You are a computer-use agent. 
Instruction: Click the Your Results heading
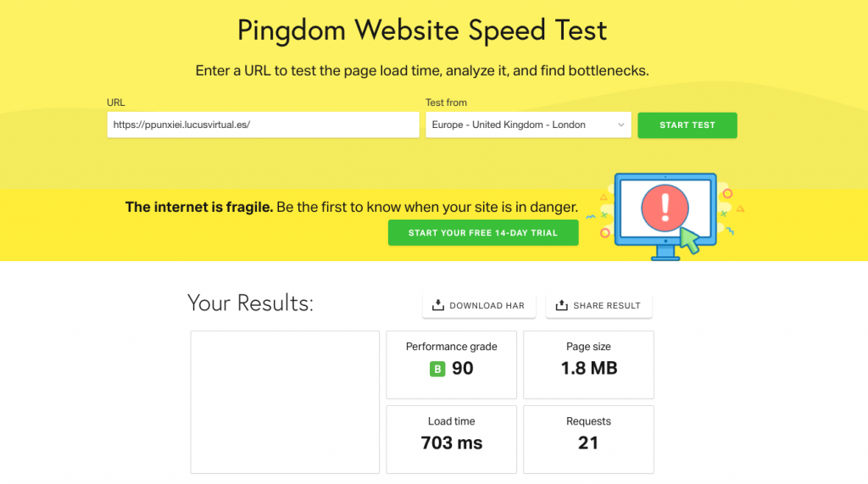click(250, 303)
